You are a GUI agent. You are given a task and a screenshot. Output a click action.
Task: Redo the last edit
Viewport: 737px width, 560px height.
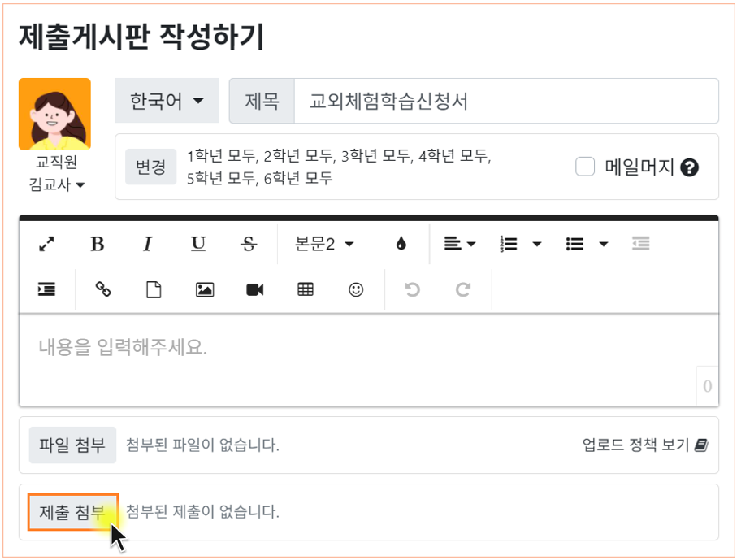pyautogui.click(x=463, y=289)
